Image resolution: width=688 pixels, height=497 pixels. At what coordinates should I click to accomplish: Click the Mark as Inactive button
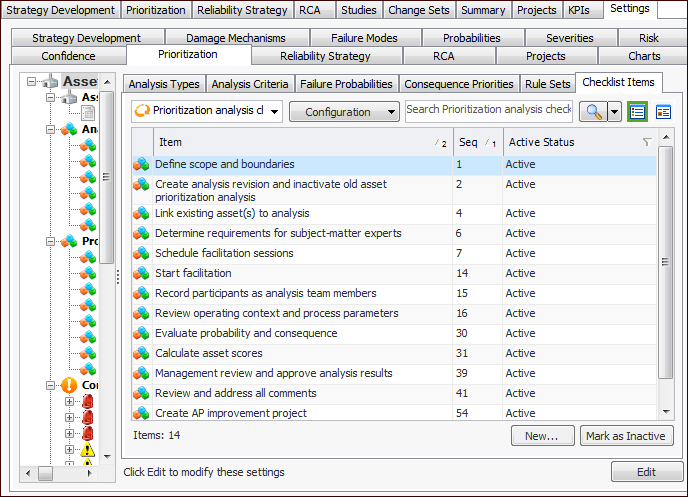(627, 436)
